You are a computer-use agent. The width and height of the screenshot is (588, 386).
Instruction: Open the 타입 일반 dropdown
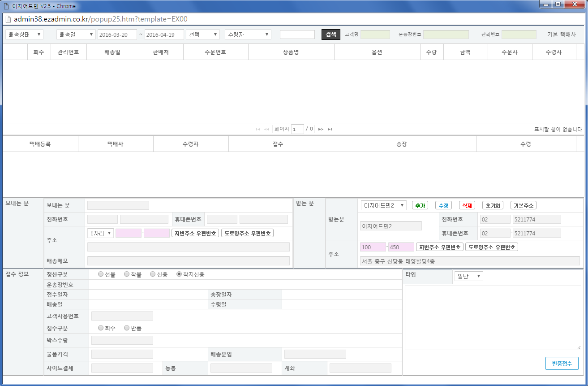click(468, 276)
